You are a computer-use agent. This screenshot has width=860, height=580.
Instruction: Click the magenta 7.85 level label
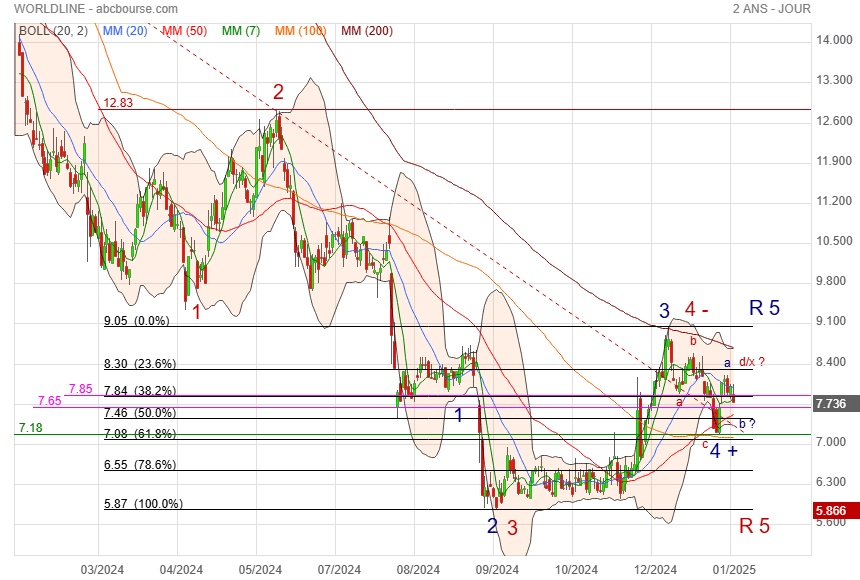(81, 389)
